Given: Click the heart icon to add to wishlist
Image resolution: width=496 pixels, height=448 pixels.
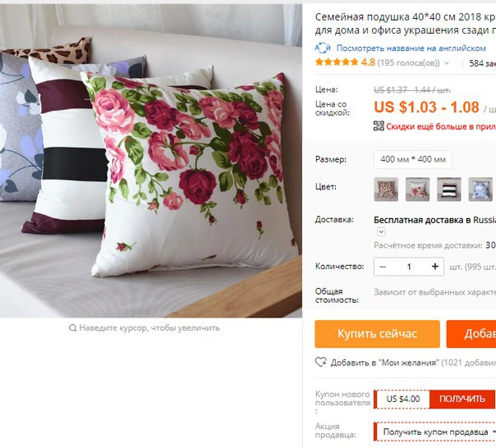Looking at the screenshot, I should tap(321, 362).
